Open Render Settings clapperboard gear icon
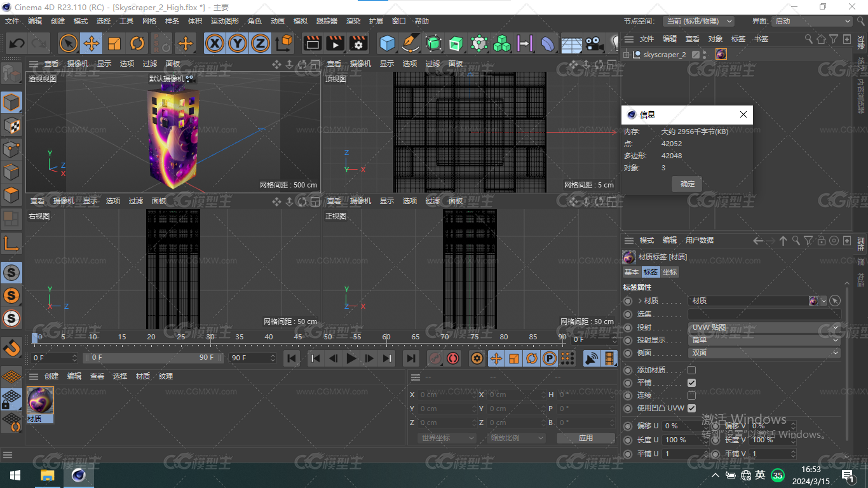The image size is (868, 488). pyautogui.click(x=358, y=43)
